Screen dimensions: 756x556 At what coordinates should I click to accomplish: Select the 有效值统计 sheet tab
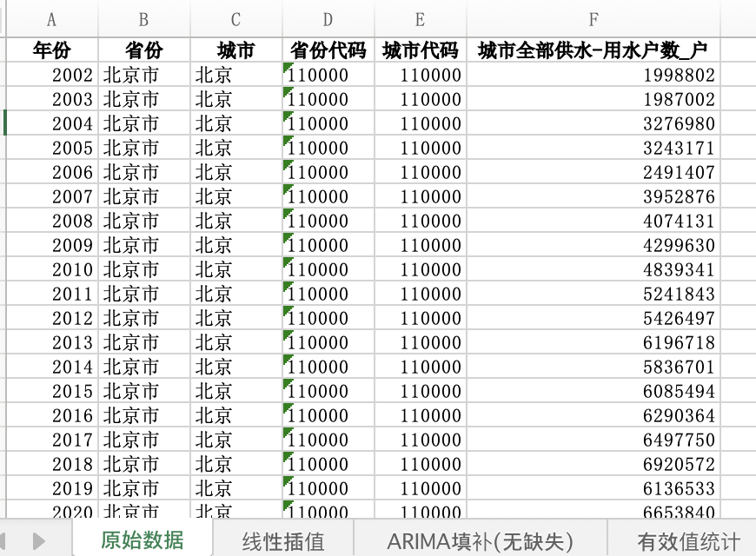pyautogui.click(x=688, y=540)
